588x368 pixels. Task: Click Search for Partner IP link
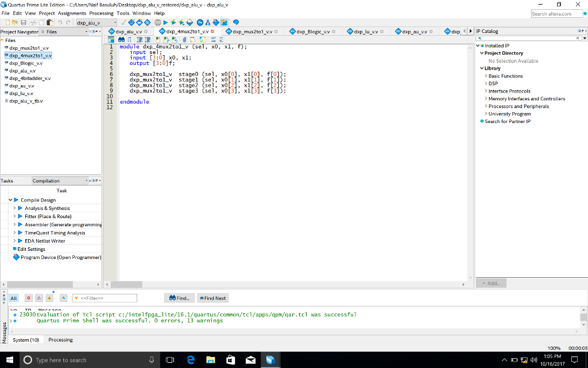tap(507, 121)
